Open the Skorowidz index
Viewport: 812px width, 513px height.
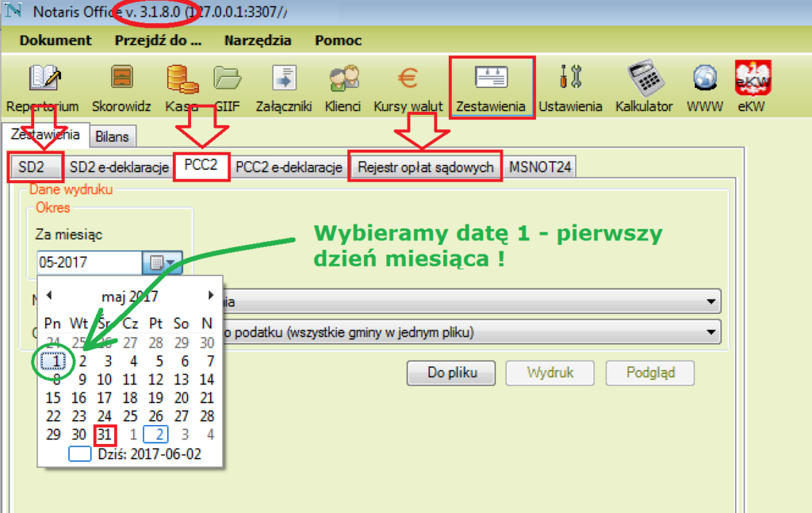tap(121, 88)
